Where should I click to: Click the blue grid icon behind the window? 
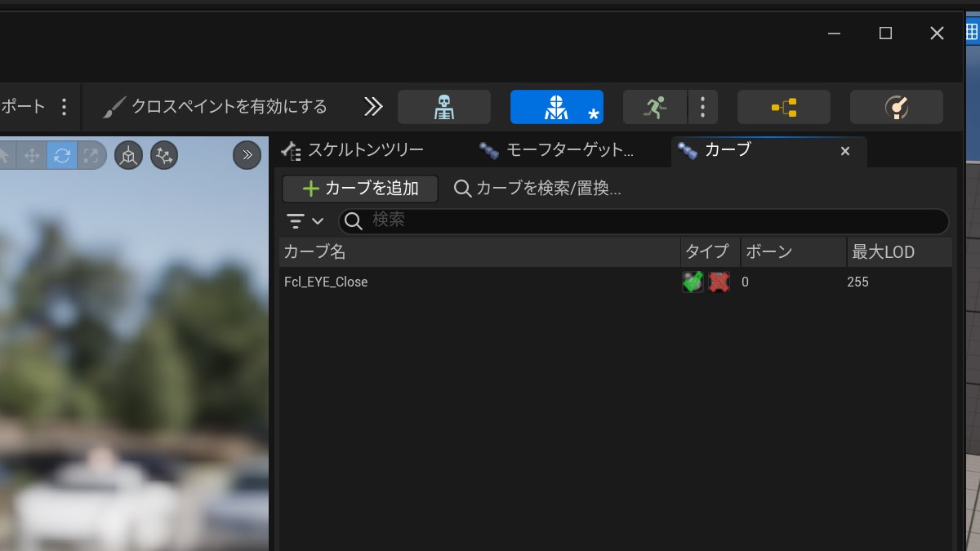point(973,31)
